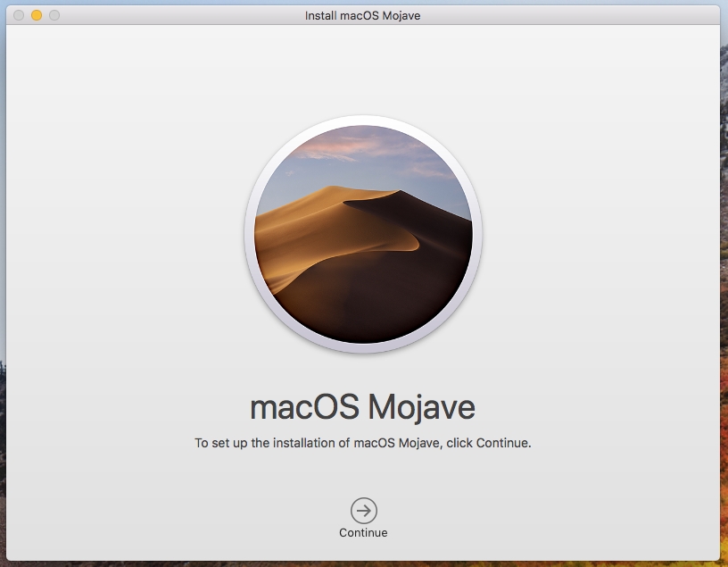
Task: Minimize the installer with the yellow button
Action: coord(37,15)
